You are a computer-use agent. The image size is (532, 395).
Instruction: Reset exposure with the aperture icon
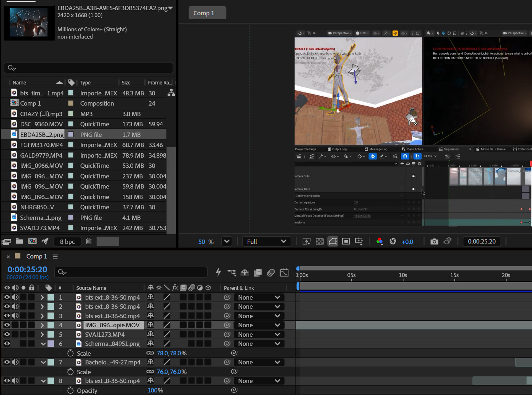(393, 241)
